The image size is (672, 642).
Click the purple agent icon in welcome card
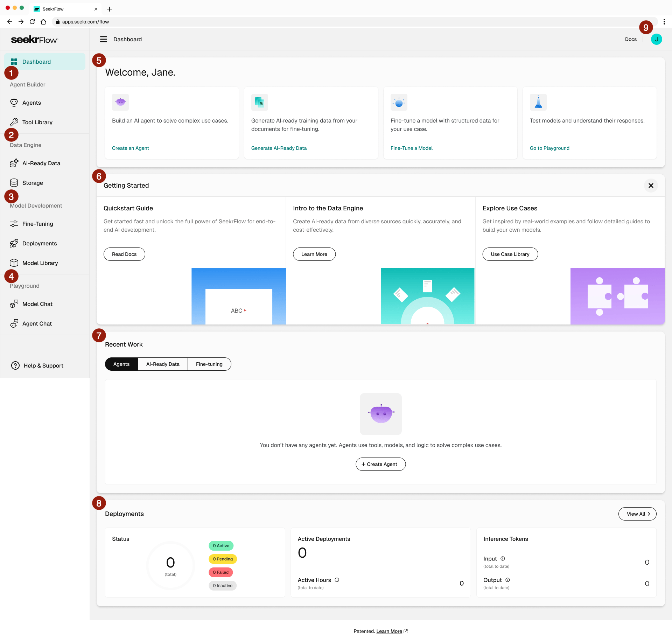point(120,102)
